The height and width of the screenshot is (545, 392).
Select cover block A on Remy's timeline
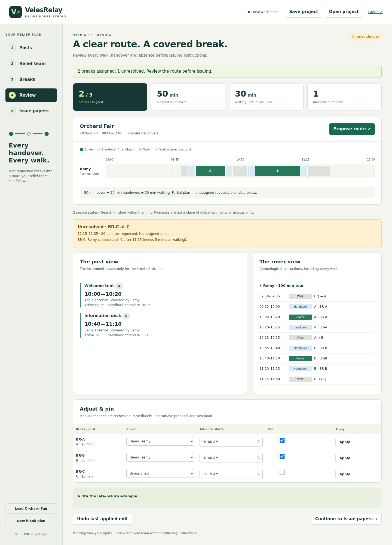(210, 171)
